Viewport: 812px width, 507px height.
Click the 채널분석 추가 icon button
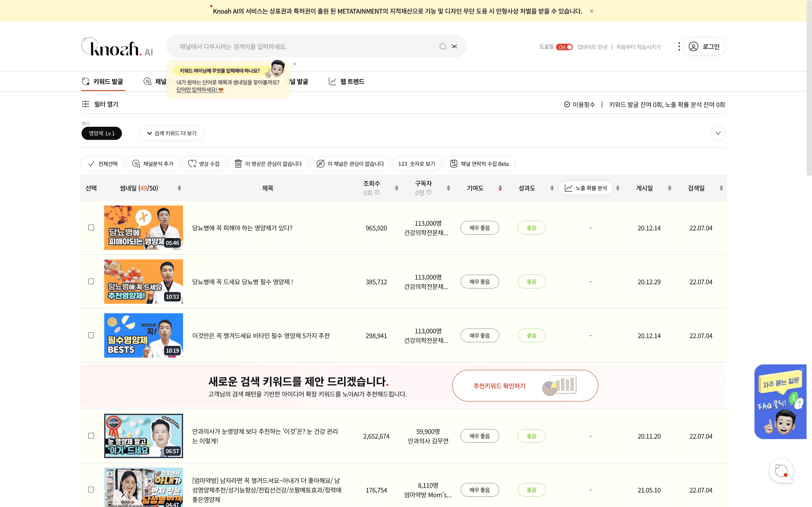[x=136, y=164]
